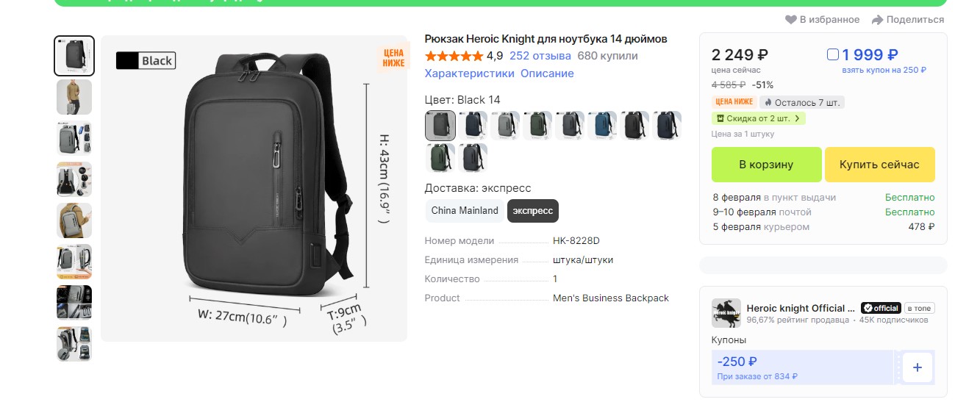
Task: Jump to the Описание section
Action: [x=547, y=73]
